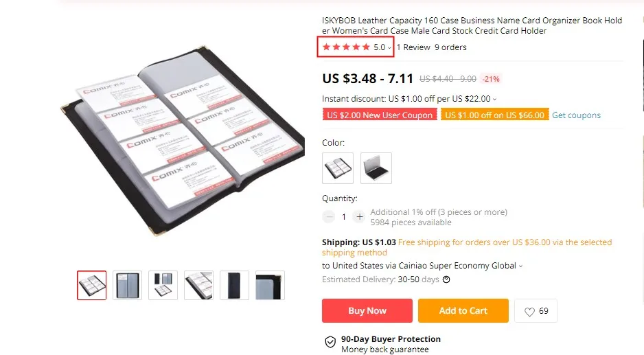Click the Add to Cart button

pyautogui.click(x=463, y=310)
